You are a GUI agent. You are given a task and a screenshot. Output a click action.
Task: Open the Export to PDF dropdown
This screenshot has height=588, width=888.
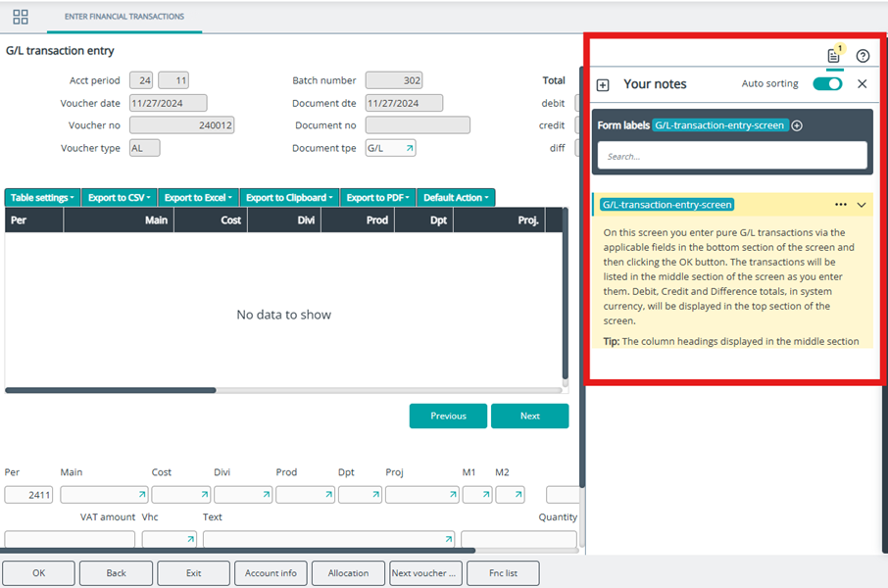pyautogui.click(x=377, y=198)
